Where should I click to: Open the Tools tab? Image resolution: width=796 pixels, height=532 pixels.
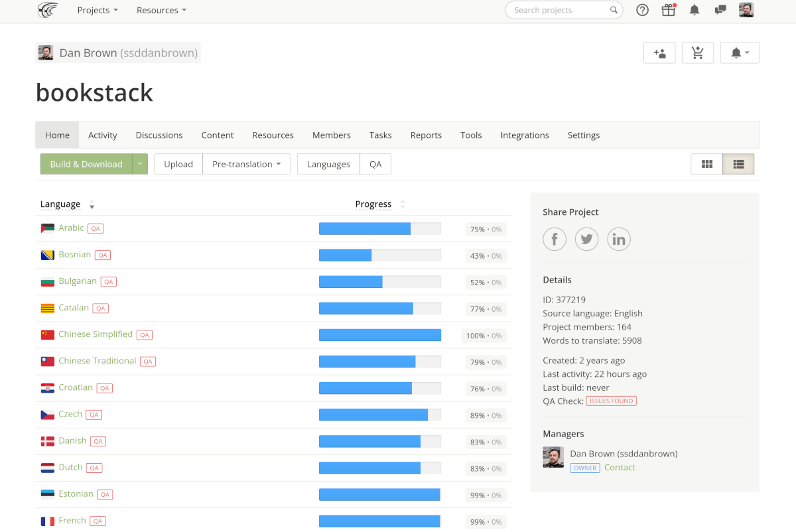471,135
